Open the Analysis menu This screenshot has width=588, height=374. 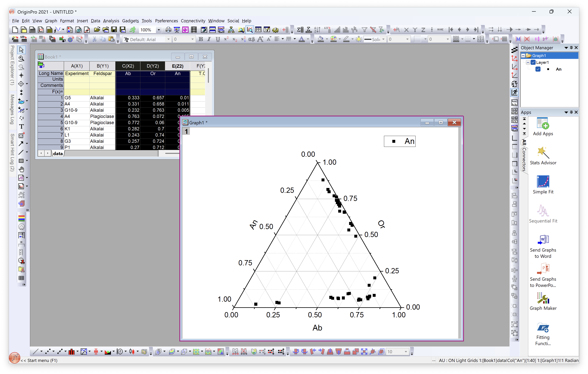[111, 21]
